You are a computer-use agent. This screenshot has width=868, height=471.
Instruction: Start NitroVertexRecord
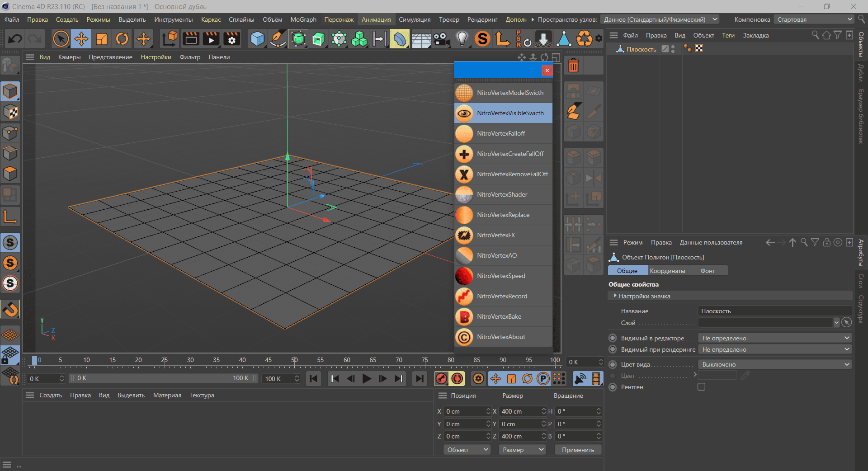pyautogui.click(x=503, y=296)
